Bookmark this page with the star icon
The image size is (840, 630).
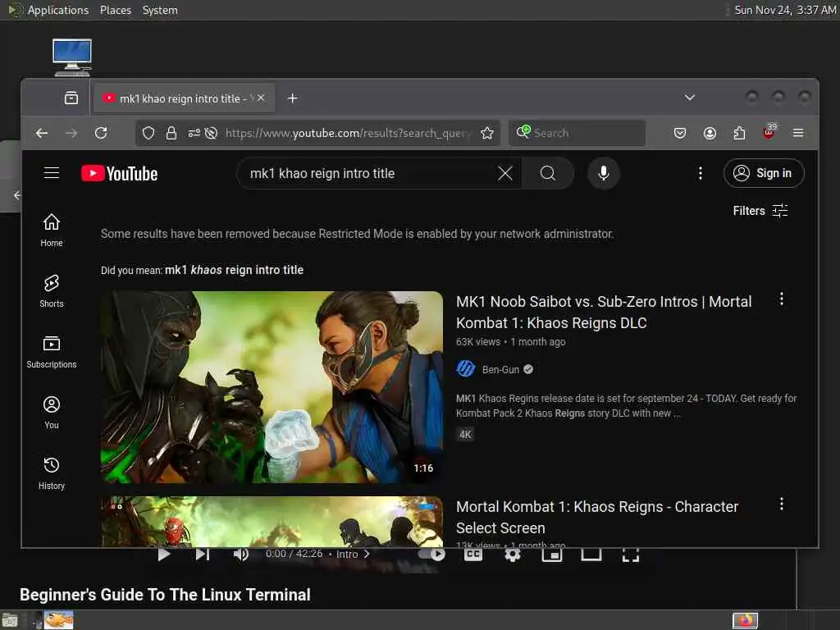[x=486, y=133]
